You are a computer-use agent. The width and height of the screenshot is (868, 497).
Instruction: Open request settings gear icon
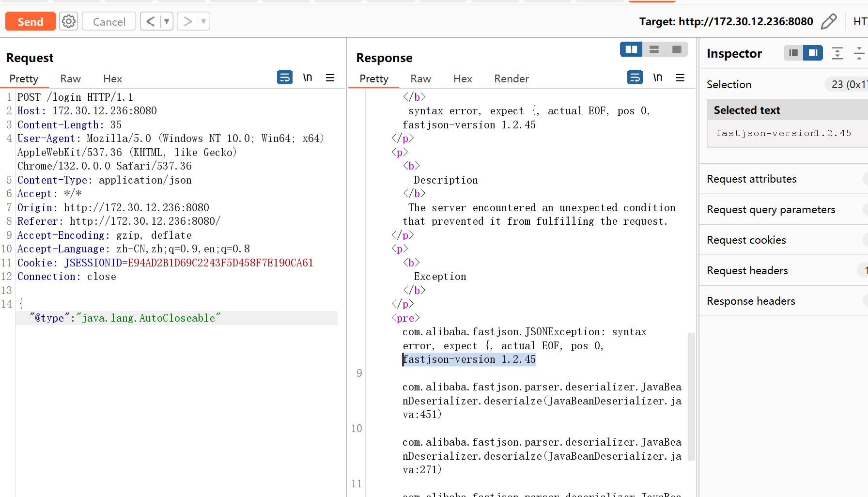point(68,21)
